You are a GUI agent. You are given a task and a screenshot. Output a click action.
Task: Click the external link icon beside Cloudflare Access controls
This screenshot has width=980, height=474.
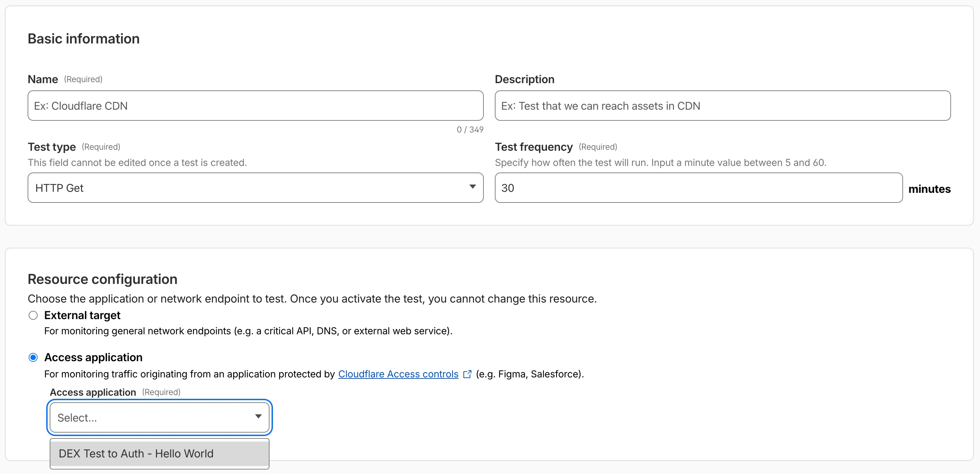tap(467, 374)
